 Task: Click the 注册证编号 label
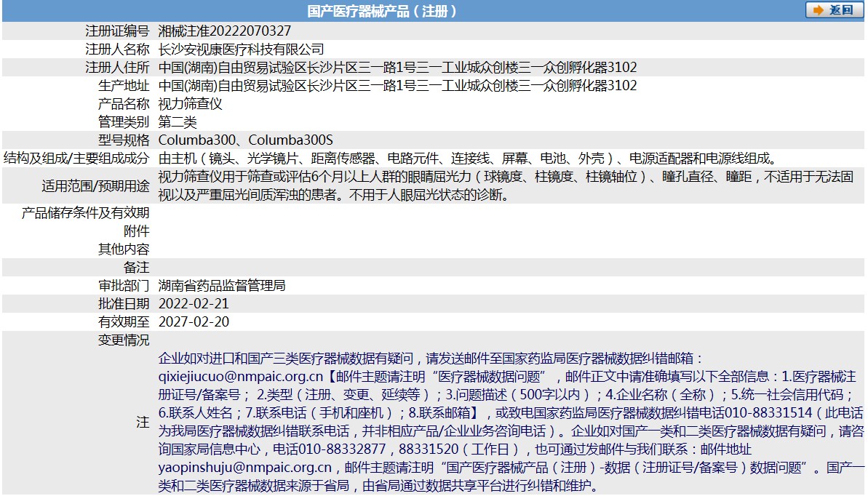point(117,31)
